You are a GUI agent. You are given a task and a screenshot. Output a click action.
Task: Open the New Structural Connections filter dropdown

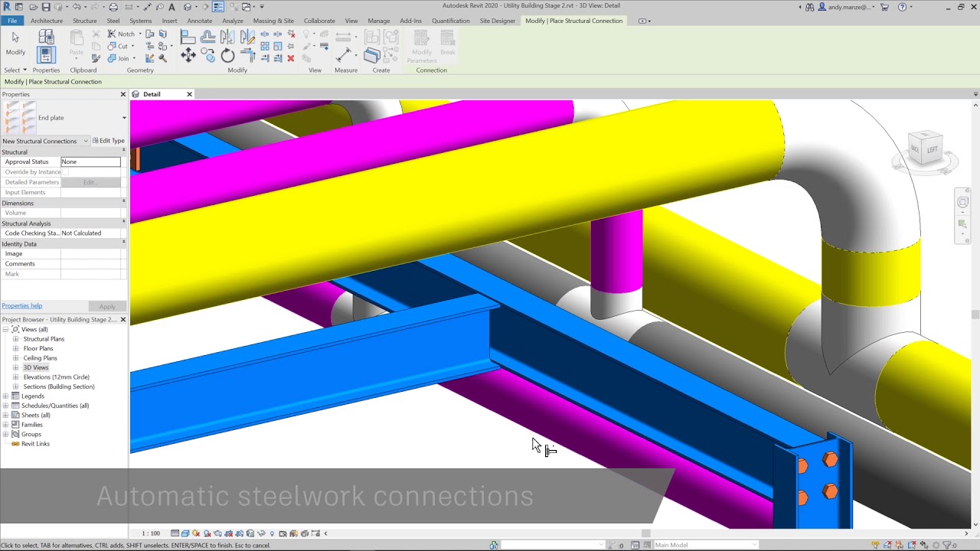[x=86, y=141]
